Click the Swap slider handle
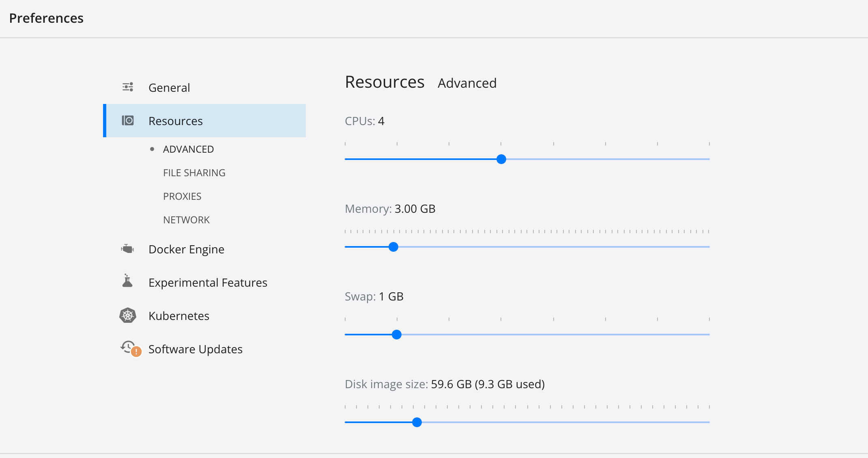 coord(397,335)
